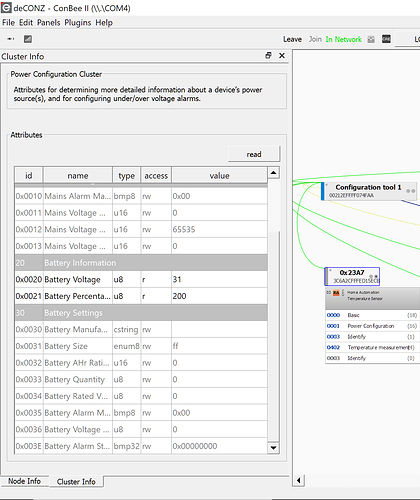Viewport: 420px width, 500px height.
Task: Select the Configuration tool 1 node
Action: point(368,191)
